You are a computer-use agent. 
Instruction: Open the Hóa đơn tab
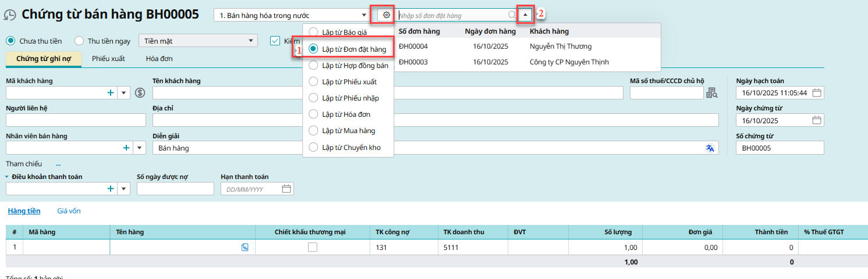click(159, 59)
